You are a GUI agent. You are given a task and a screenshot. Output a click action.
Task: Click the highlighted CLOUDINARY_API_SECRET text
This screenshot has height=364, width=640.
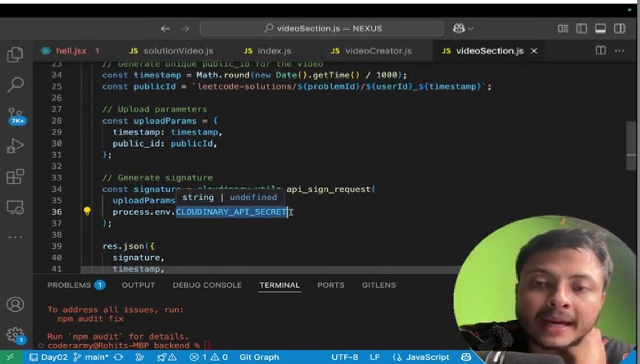click(232, 212)
